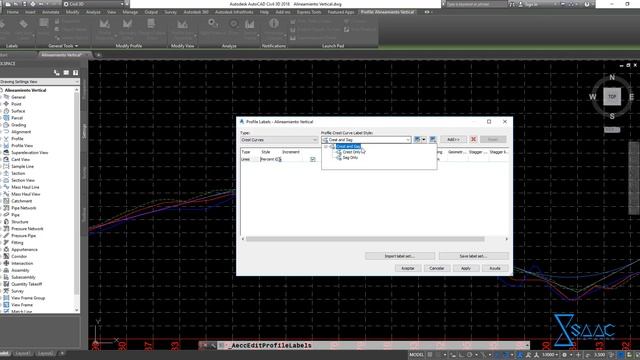The height and width of the screenshot is (360, 640).
Task: Click the pick style from drawing icon
Action: click(x=433, y=140)
